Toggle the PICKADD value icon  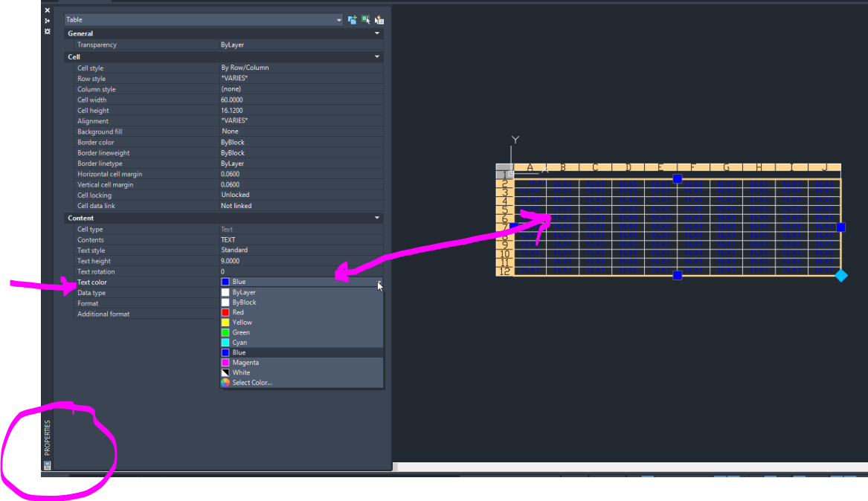click(x=352, y=19)
